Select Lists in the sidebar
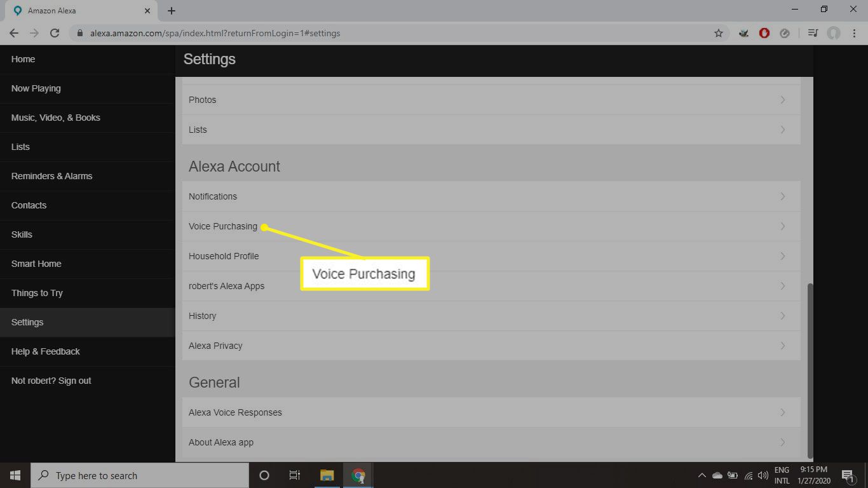The width and height of the screenshot is (868, 488). [87, 147]
